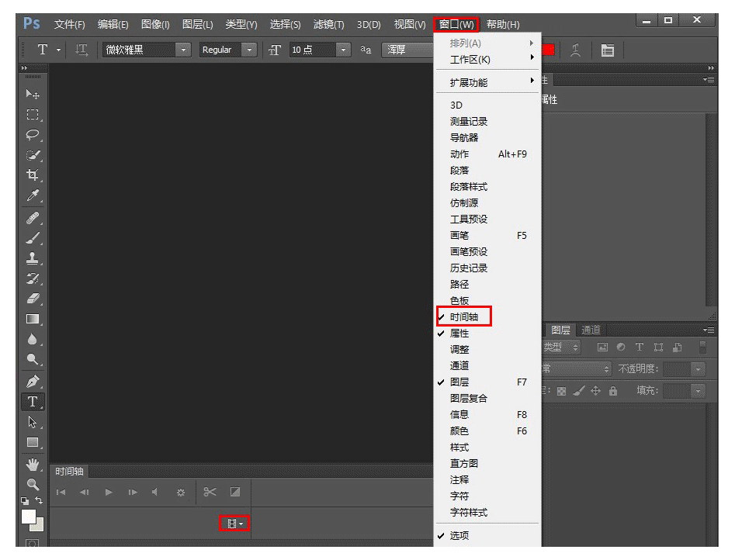Select the Crop tool in toolbox
Screen dimensions: 735x560
pos(33,175)
